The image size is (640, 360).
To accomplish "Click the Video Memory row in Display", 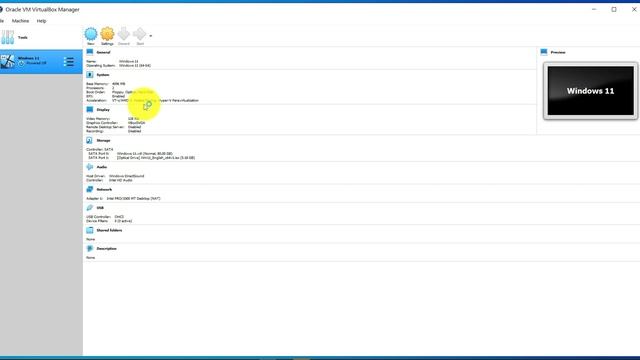I will coord(113,119).
